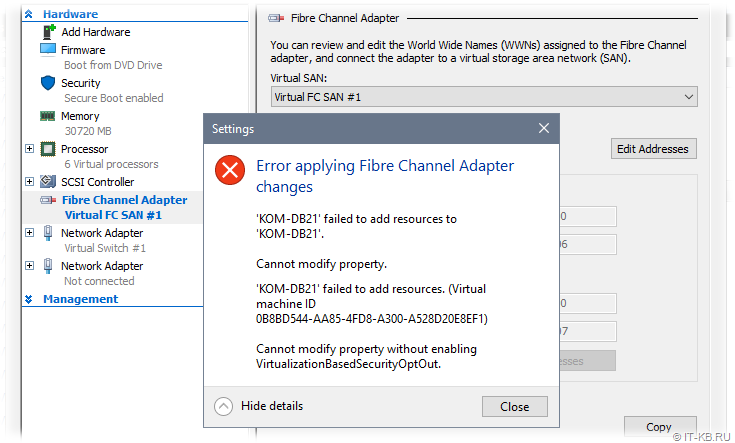
Task: Click the Processor chip icon
Action: tap(48, 149)
